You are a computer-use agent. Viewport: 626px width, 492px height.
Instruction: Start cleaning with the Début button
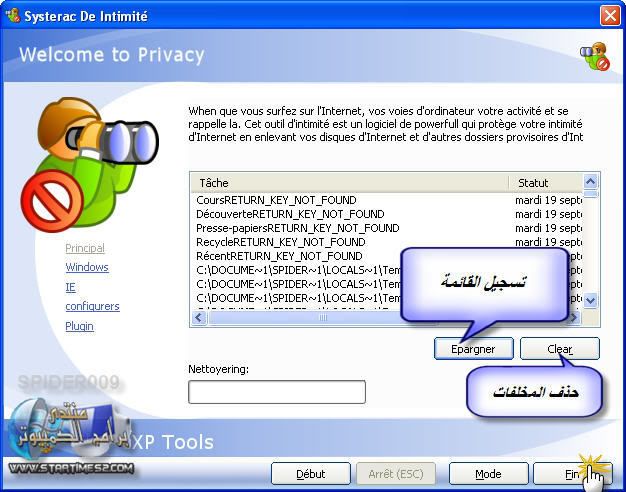pos(311,474)
